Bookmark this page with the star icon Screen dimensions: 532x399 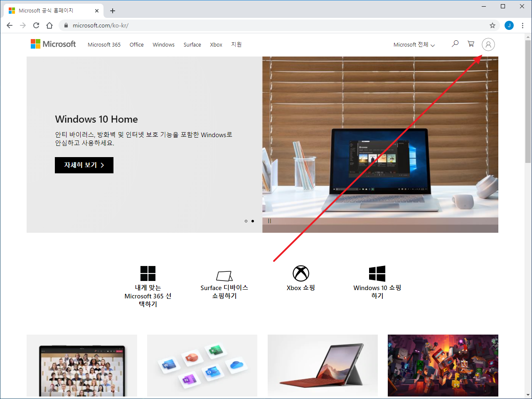pyautogui.click(x=493, y=25)
